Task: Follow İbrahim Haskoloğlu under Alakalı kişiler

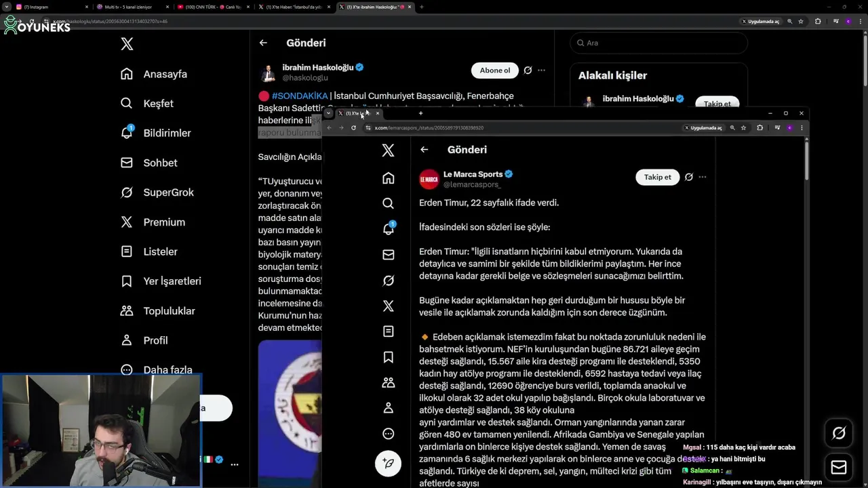Action: pos(717,104)
